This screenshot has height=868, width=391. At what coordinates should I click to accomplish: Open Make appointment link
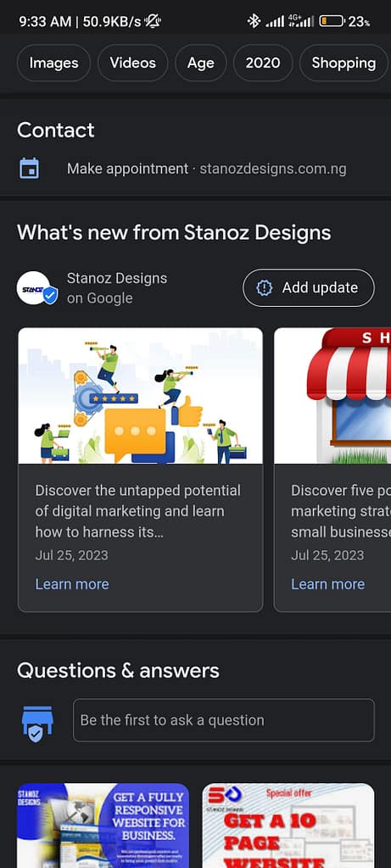(127, 169)
